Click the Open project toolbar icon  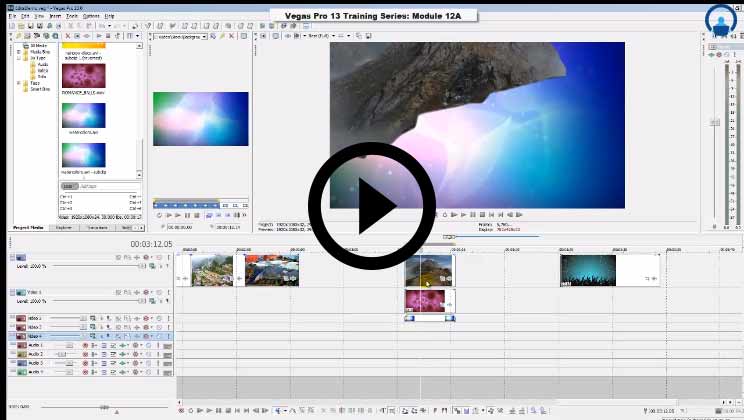[x=21, y=26]
